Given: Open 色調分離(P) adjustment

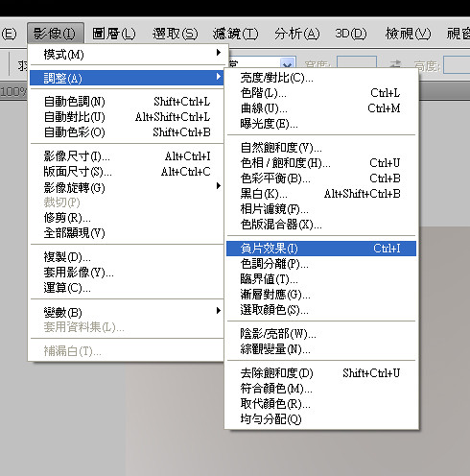Looking at the screenshot, I should coord(321,264).
